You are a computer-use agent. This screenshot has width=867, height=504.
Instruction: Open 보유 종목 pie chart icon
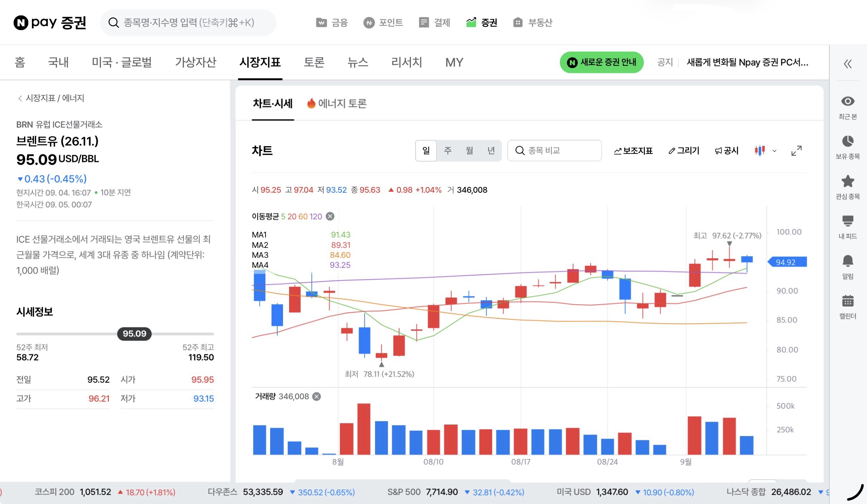[848, 141]
